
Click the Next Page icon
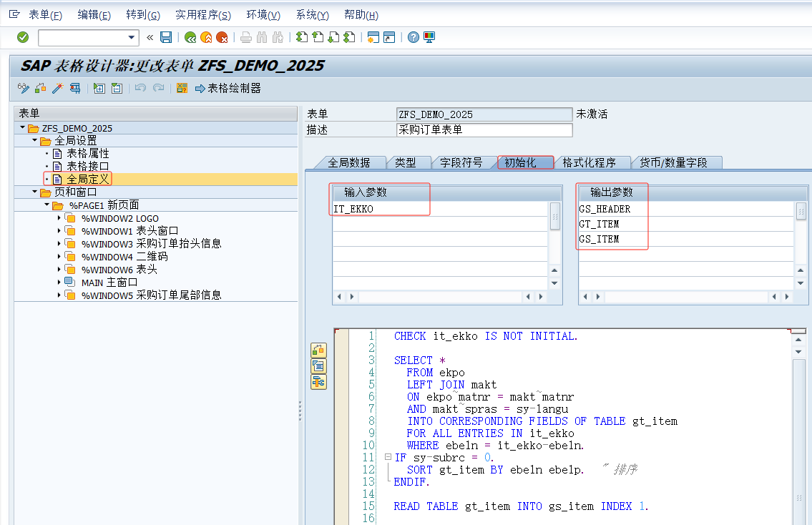tap(333, 37)
